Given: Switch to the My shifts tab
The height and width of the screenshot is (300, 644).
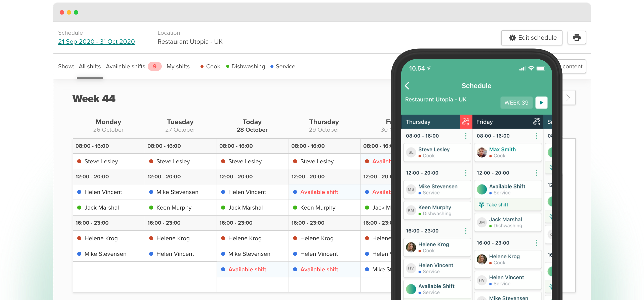Looking at the screenshot, I should 178,67.
